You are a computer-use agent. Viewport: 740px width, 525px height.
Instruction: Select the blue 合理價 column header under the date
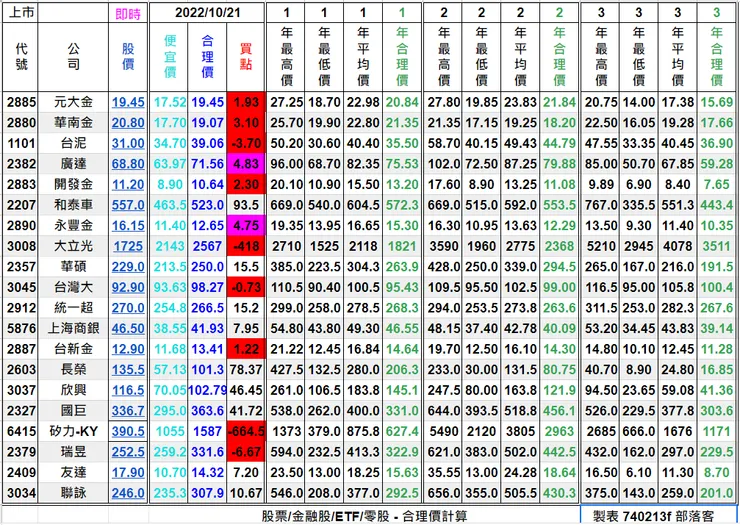tap(208, 57)
